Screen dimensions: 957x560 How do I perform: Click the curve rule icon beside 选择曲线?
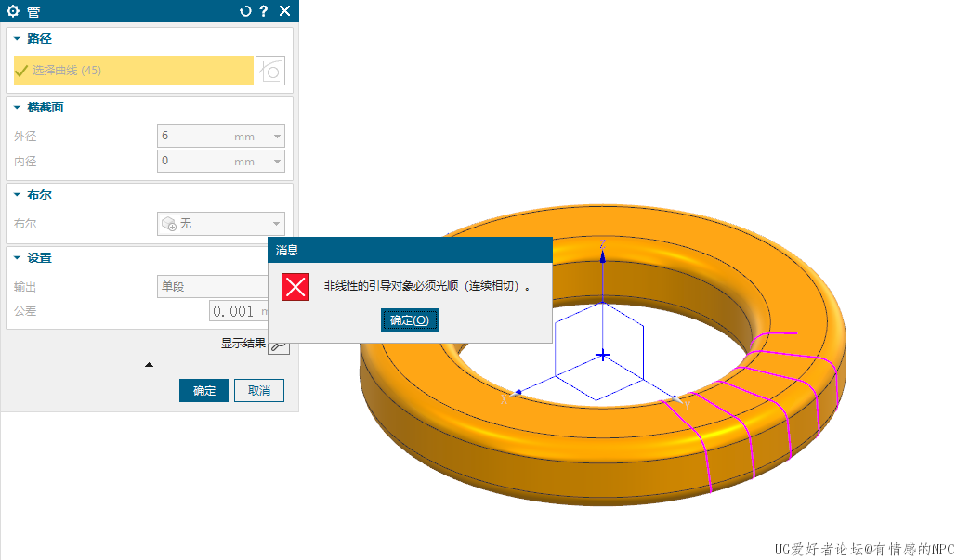270,71
